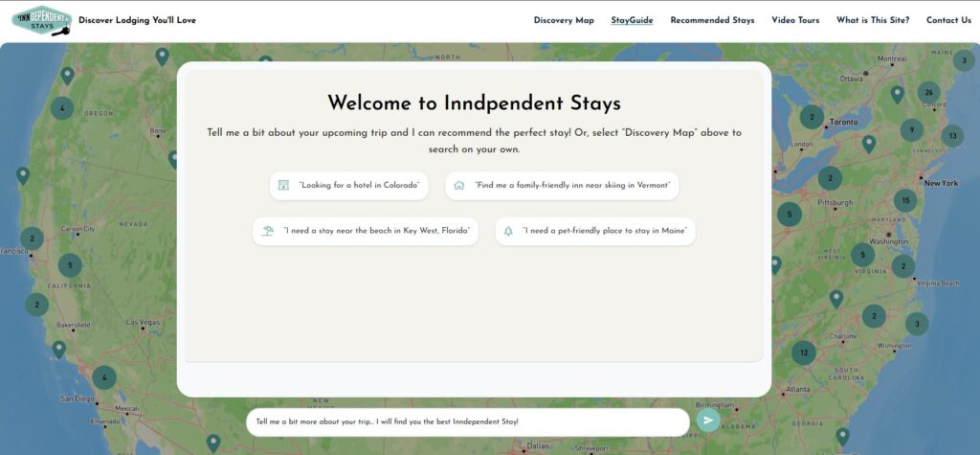Open the cluster of 13 on the northeast coast
The image size is (980, 455).
pos(952,136)
